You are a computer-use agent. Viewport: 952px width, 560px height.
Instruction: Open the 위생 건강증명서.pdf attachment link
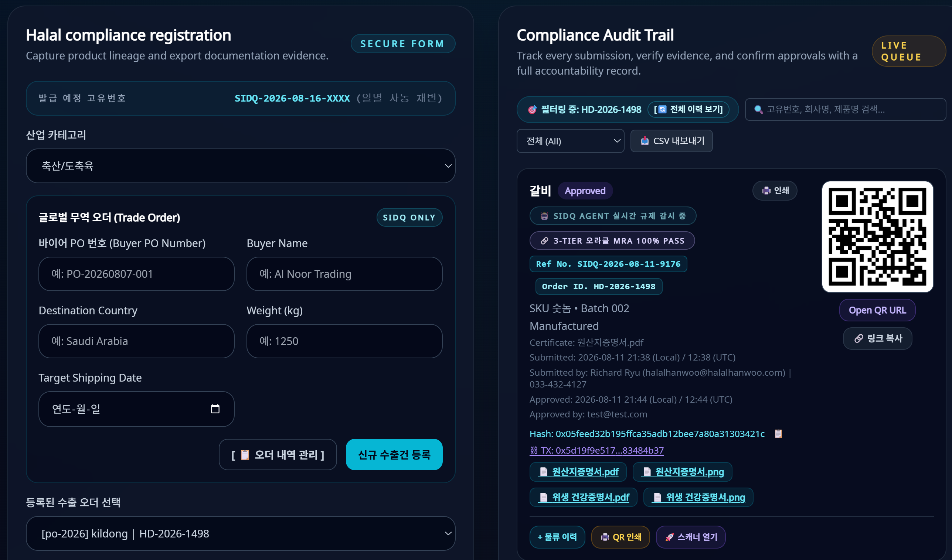583,497
